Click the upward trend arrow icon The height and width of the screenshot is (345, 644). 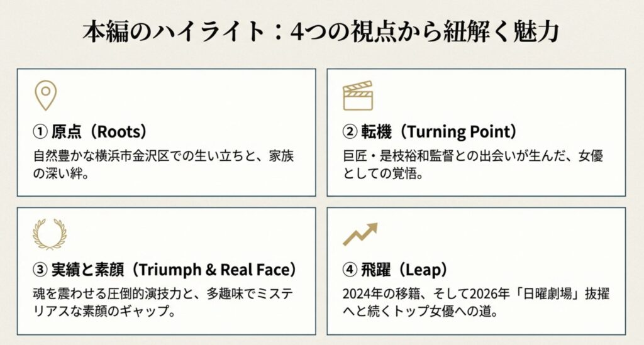tap(360, 234)
